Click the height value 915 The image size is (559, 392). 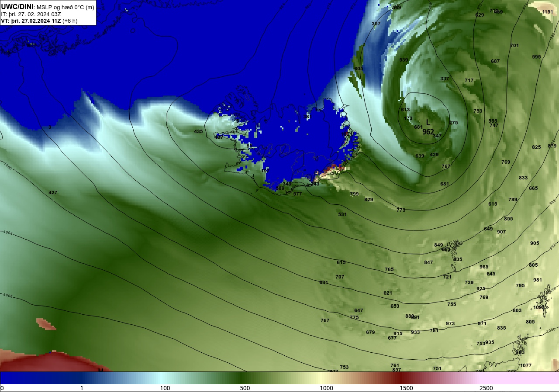(x=398, y=334)
